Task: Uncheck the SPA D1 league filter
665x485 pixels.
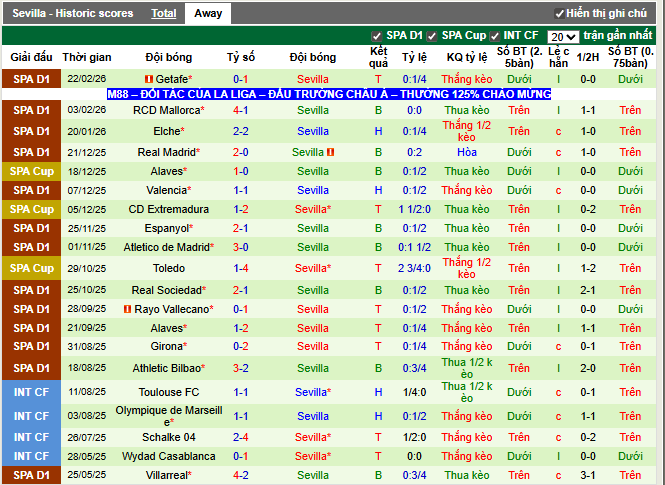Action: tap(376, 36)
